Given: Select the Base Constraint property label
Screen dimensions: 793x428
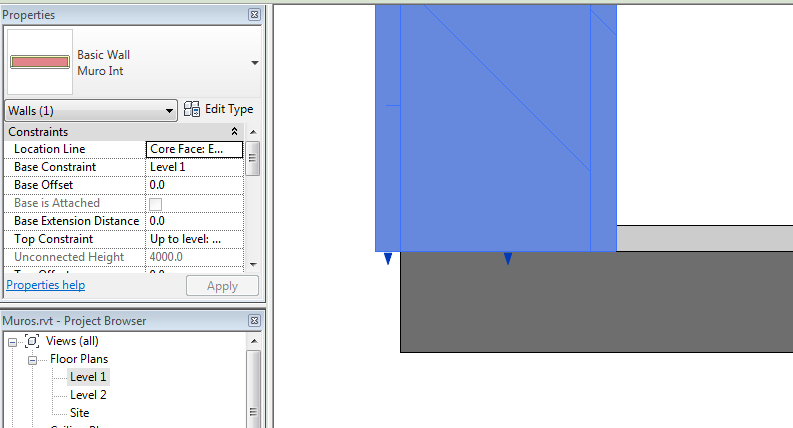Looking at the screenshot, I should pos(55,167).
